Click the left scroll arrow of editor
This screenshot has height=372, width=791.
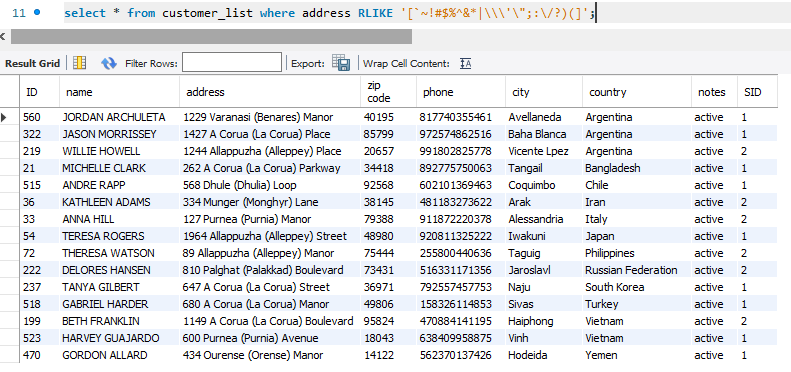tap(3, 36)
